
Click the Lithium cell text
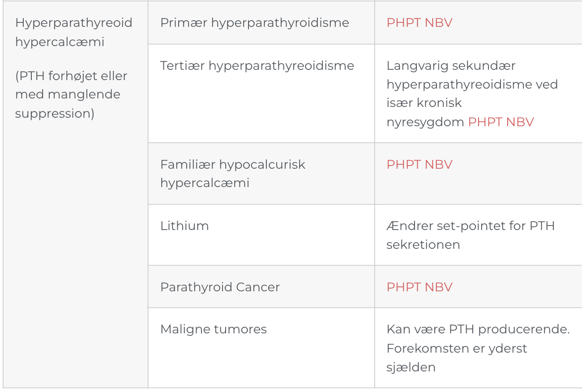[184, 226]
